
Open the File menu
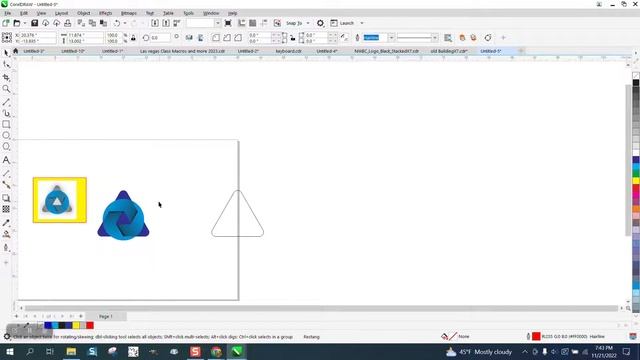8,13
